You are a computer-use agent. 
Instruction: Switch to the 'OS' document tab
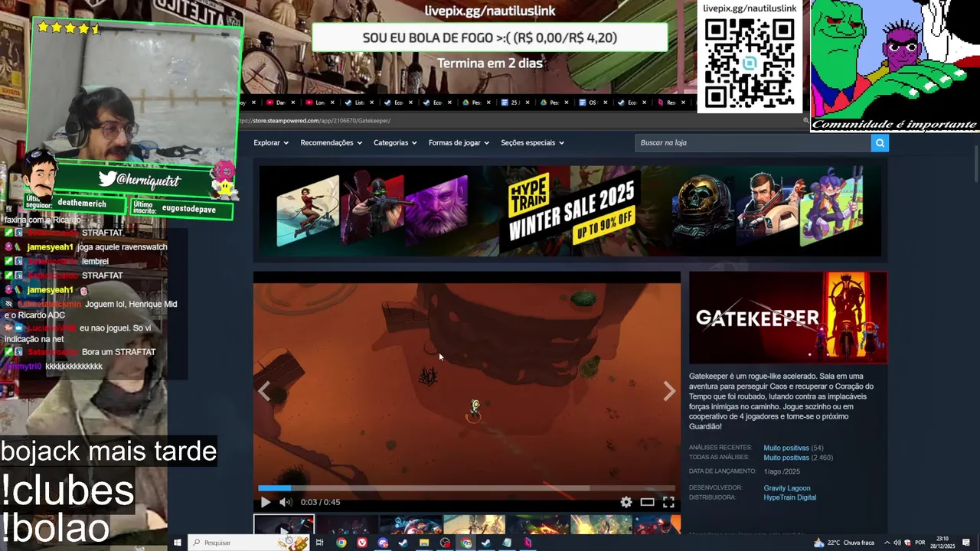[588, 103]
